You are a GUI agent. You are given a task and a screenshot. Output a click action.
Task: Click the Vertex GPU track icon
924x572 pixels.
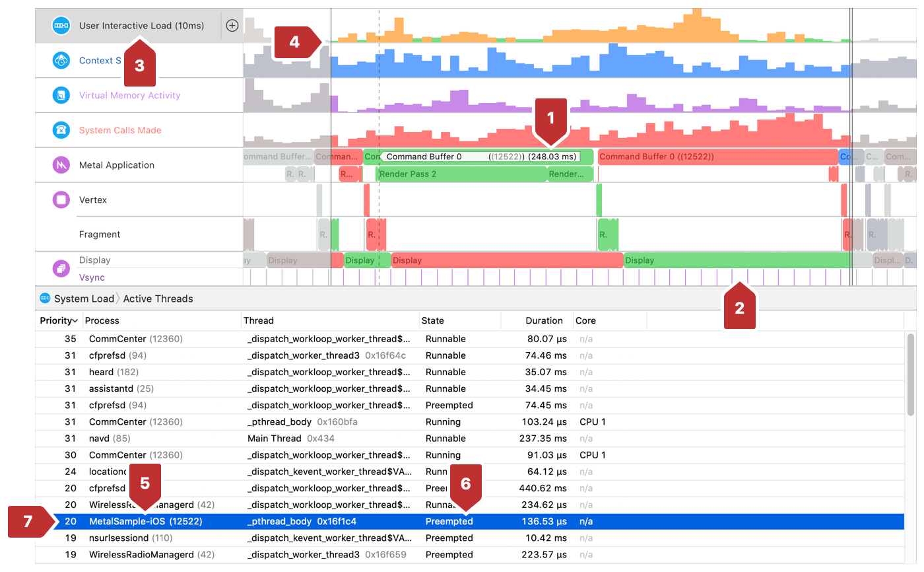(x=61, y=199)
